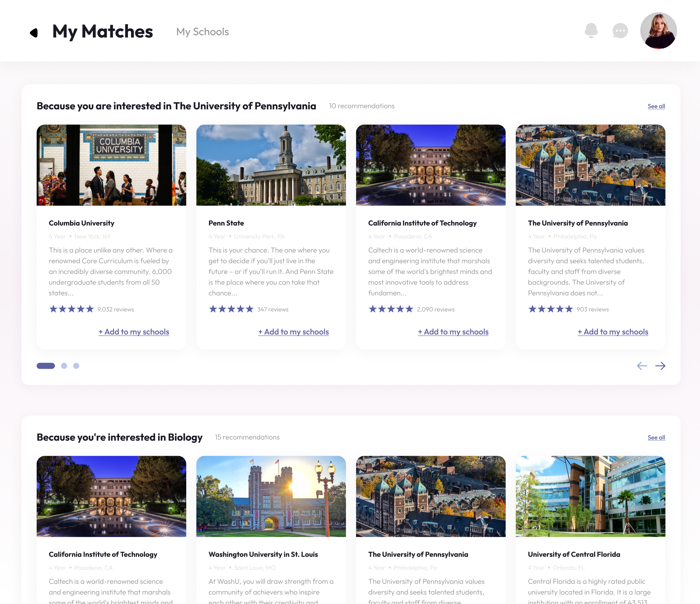Select the second carousel page dot
This screenshot has height=604, width=700.
point(64,366)
